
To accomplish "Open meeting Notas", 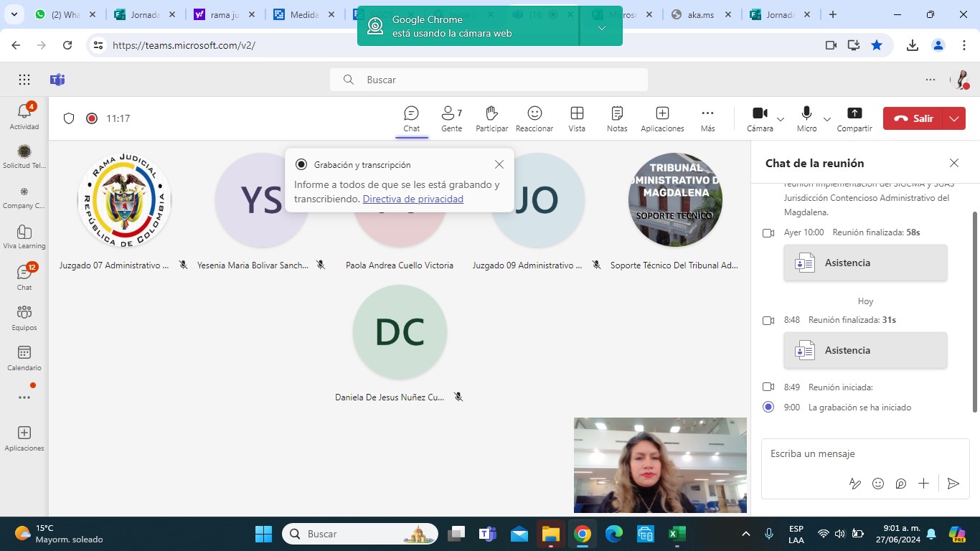I will [x=617, y=119].
